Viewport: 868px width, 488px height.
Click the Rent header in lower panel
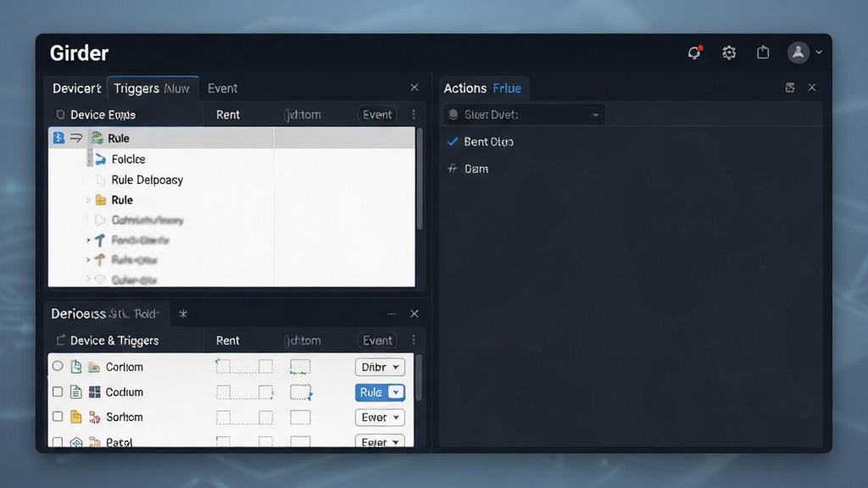227,341
